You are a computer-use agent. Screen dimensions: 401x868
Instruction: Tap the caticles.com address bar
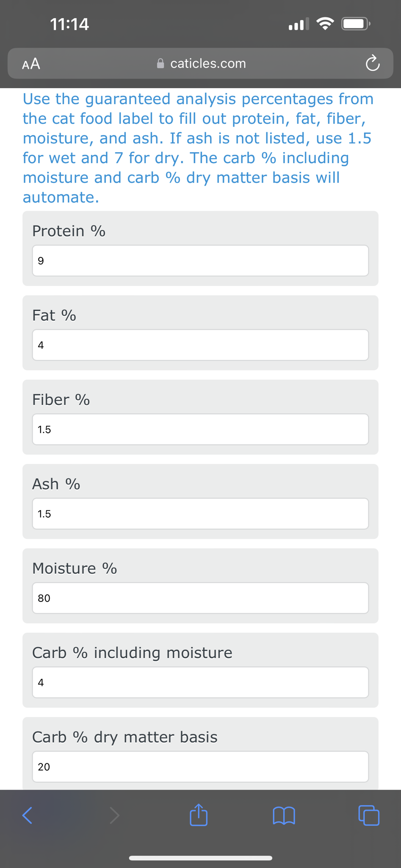pos(208,64)
